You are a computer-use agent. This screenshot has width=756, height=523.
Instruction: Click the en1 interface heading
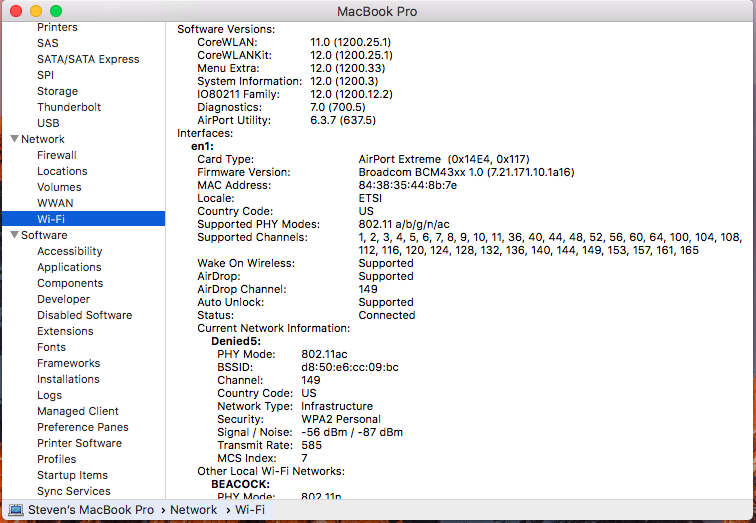202,146
